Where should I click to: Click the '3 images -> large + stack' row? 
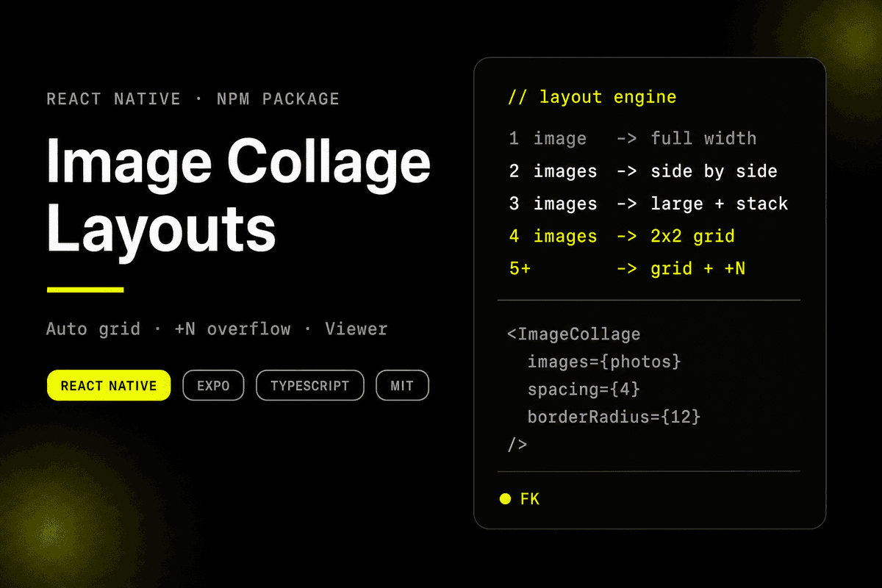648,204
